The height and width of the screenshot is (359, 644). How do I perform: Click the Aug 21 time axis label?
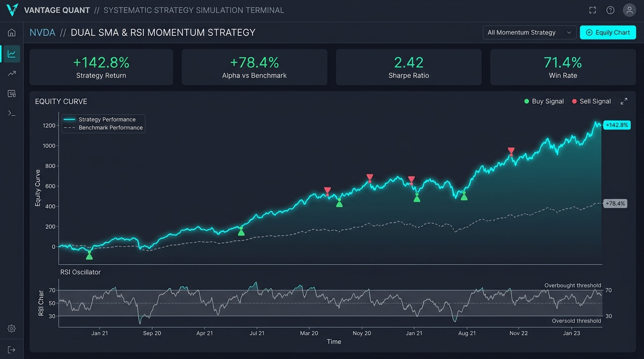(x=467, y=333)
